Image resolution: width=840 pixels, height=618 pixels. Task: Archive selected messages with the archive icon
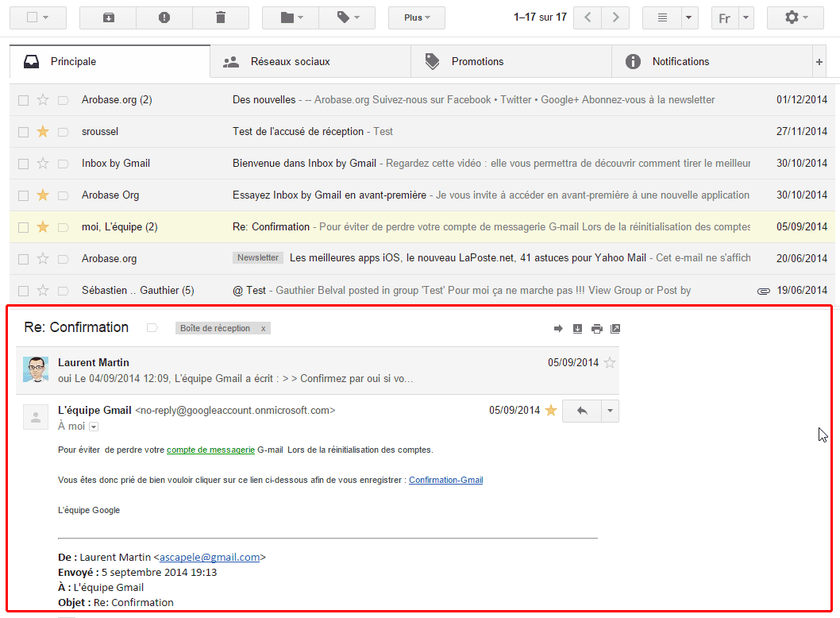pyautogui.click(x=108, y=17)
